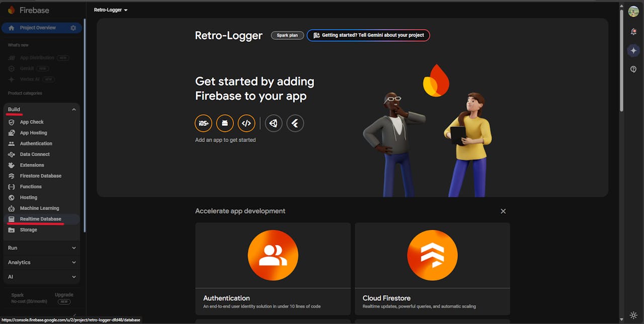The height and width of the screenshot is (324, 644).
Task: Open the Authentication product card
Action: [x=273, y=269]
